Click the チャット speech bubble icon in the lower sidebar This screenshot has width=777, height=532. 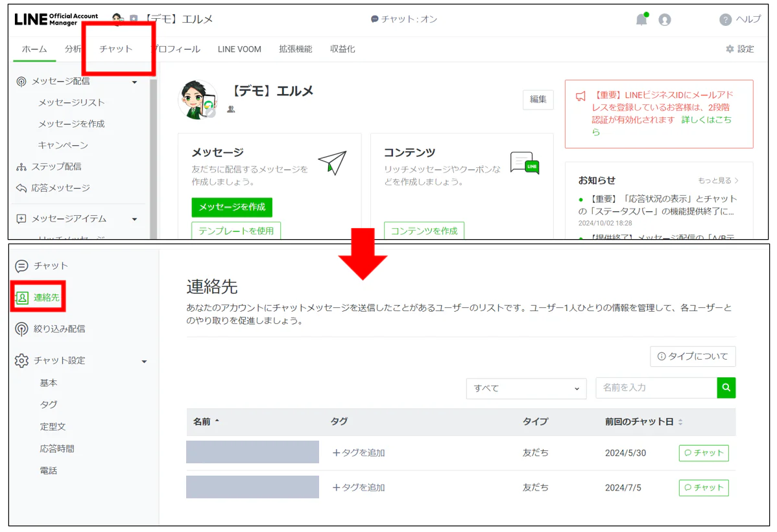[21, 266]
